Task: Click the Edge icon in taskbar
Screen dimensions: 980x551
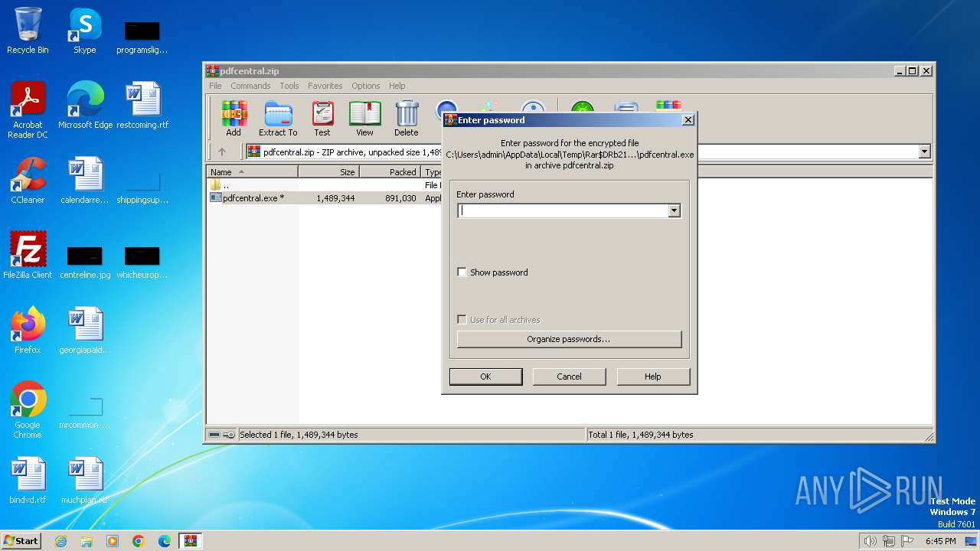Action: pyautogui.click(x=165, y=541)
